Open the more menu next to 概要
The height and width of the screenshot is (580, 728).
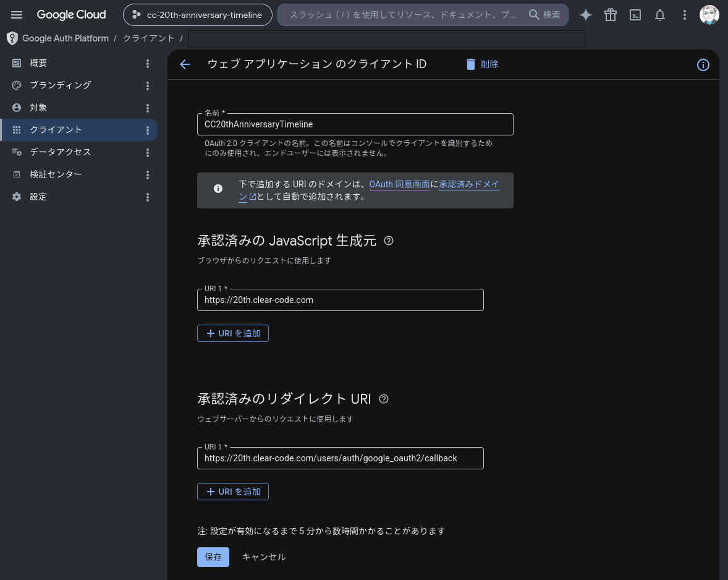tap(148, 64)
